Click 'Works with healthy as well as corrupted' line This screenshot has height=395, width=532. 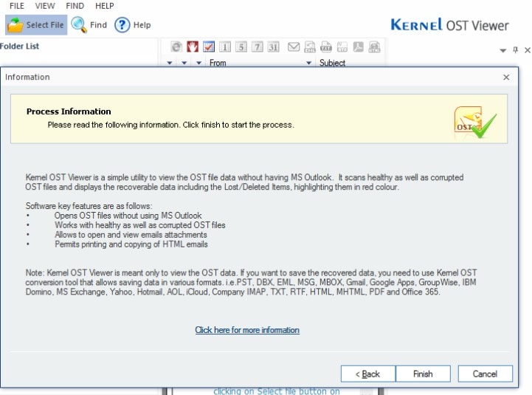(140, 225)
